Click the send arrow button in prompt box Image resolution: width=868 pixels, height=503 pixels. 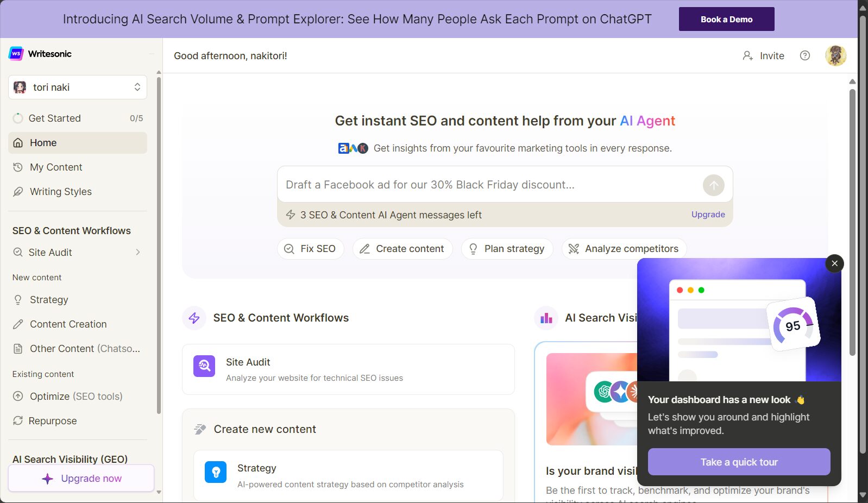(713, 185)
